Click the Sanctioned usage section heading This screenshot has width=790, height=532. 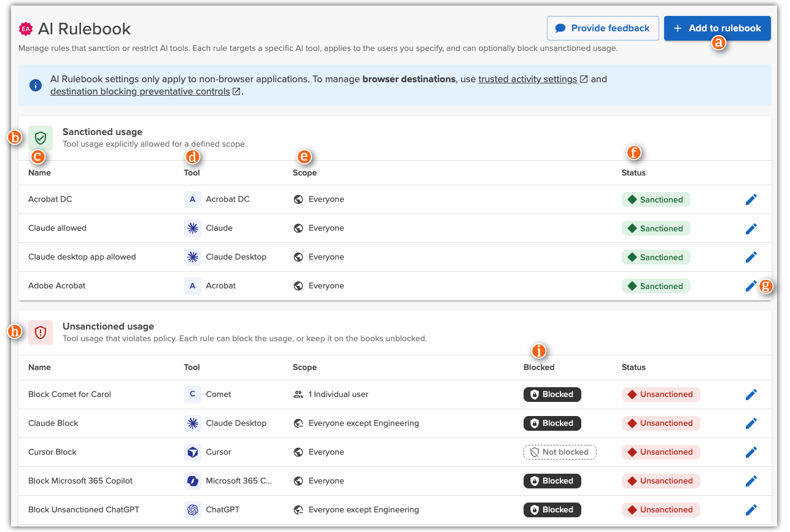[x=103, y=132]
